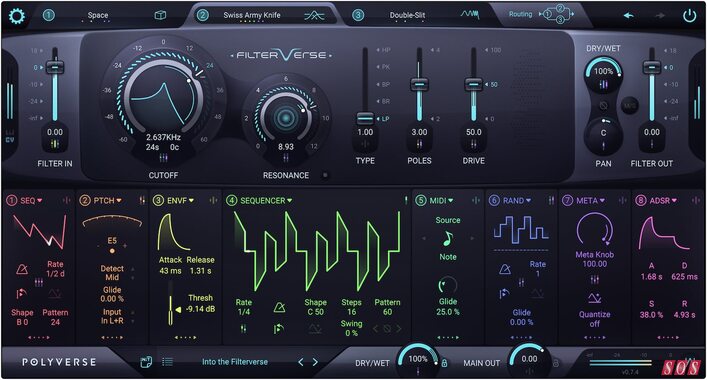Click the redo forward arrow
Image resolution: width=707 pixels, height=380 pixels.
click(660, 16)
